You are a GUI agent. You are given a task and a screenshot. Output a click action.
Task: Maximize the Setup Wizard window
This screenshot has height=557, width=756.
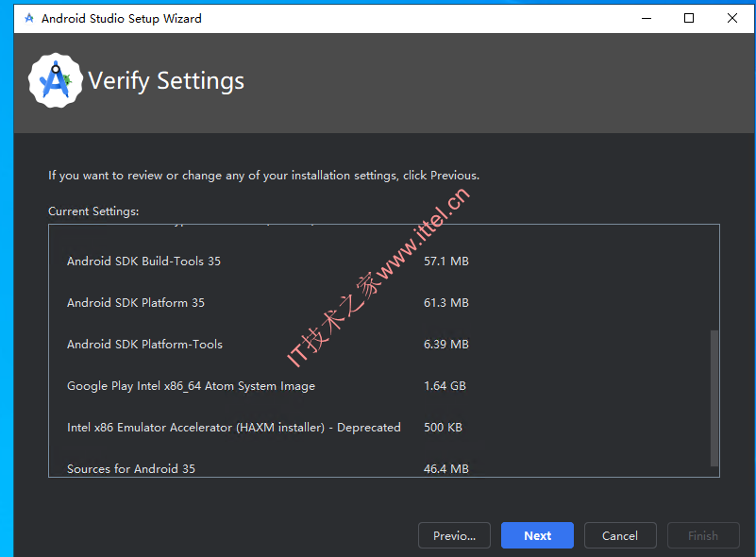click(689, 18)
